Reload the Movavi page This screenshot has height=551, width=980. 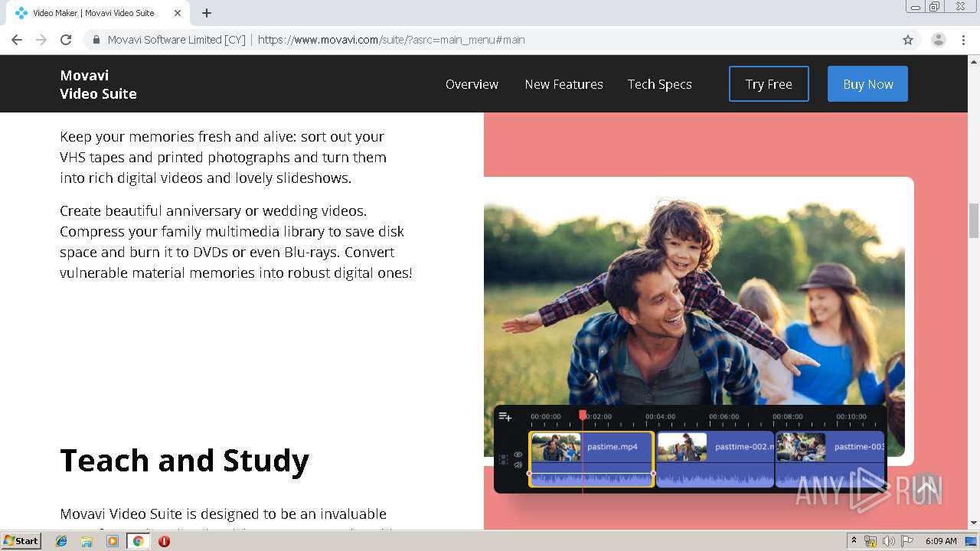point(66,40)
